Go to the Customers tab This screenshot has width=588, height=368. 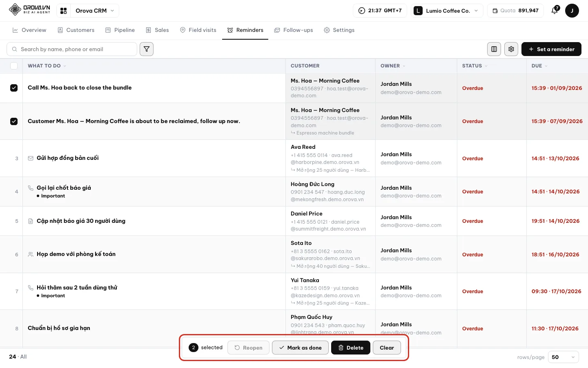pyautogui.click(x=76, y=30)
